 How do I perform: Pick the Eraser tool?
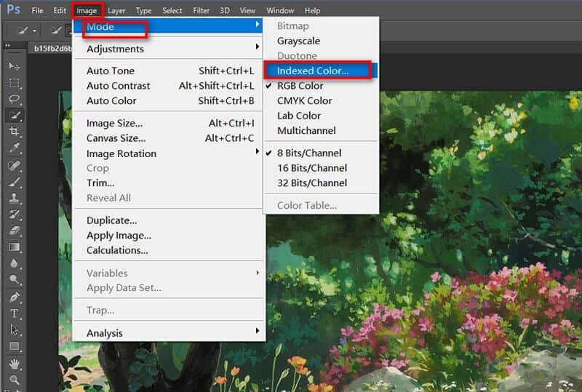click(x=14, y=231)
